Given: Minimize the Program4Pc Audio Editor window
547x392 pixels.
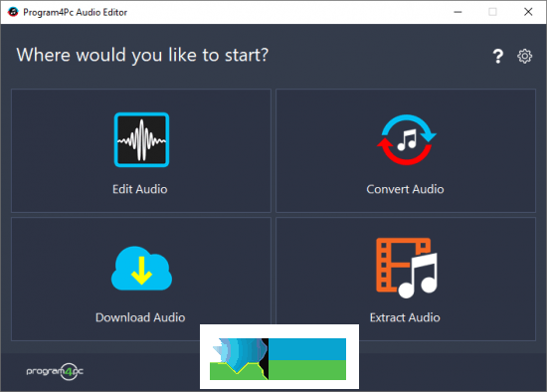Looking at the screenshot, I should (457, 12).
